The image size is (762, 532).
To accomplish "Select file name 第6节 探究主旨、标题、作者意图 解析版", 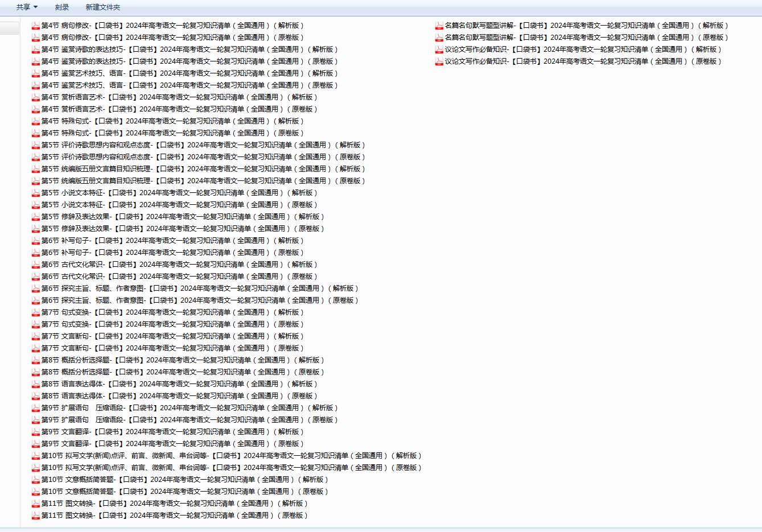I will [200, 288].
